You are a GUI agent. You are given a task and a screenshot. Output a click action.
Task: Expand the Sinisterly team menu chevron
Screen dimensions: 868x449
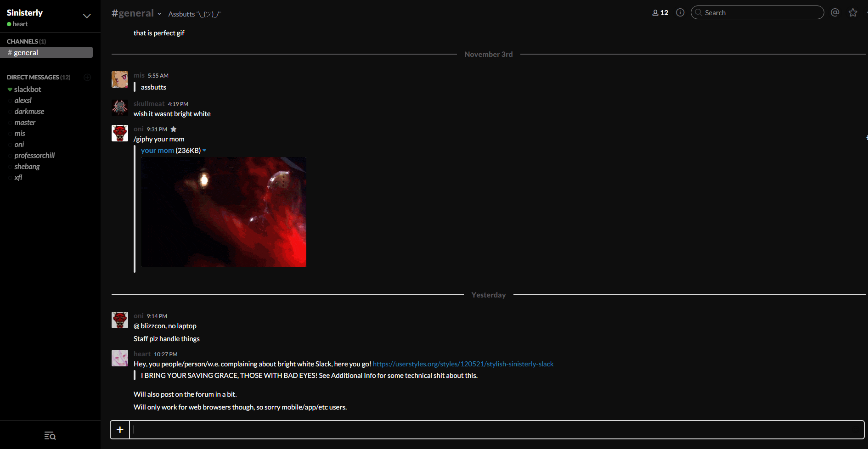coord(87,16)
